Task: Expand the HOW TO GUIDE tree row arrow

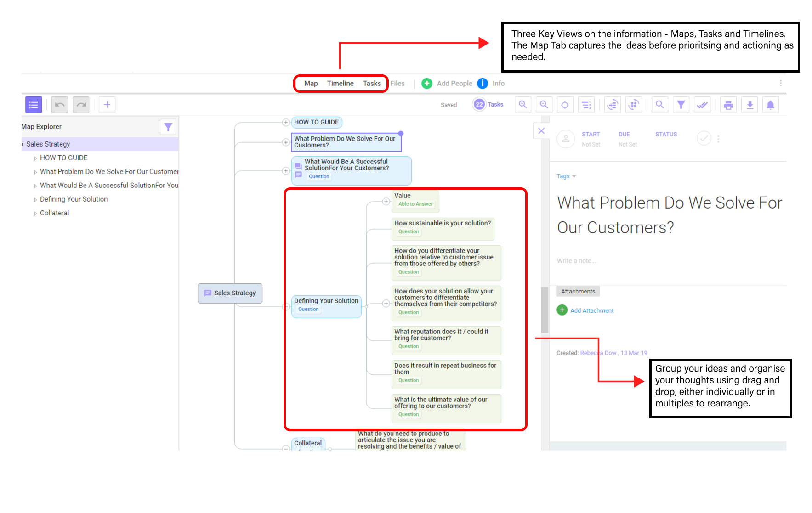Action: [35, 158]
